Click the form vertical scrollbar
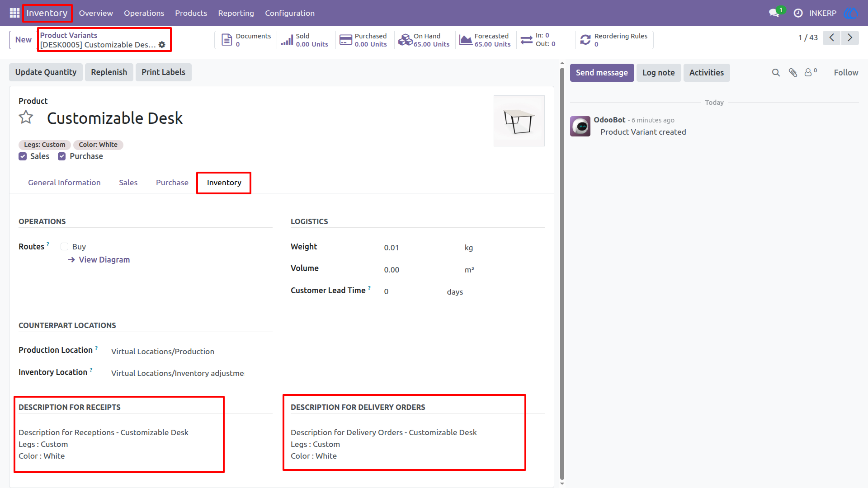The height and width of the screenshot is (488, 868). click(x=562, y=273)
